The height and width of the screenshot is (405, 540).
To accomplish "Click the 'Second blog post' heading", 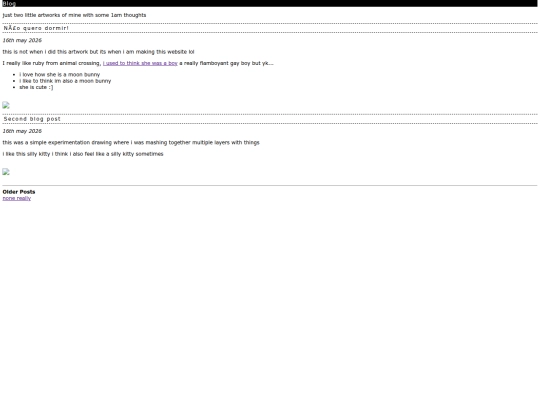I will point(32,119).
